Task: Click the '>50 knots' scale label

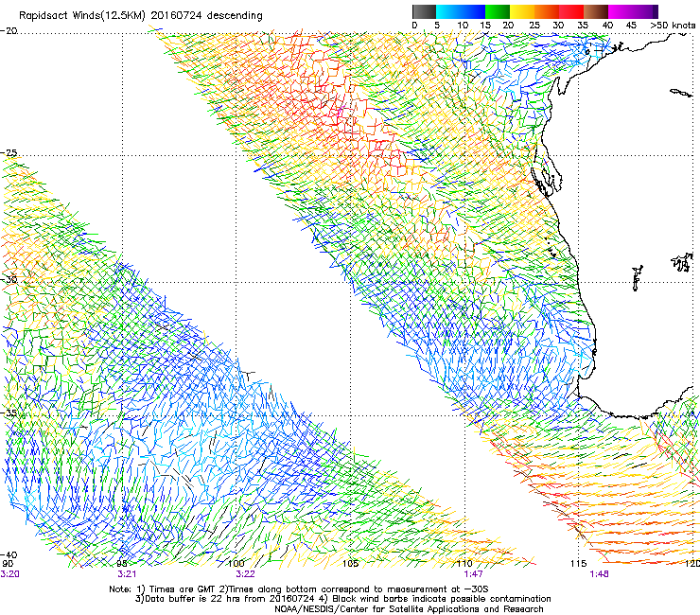Action: [x=673, y=26]
